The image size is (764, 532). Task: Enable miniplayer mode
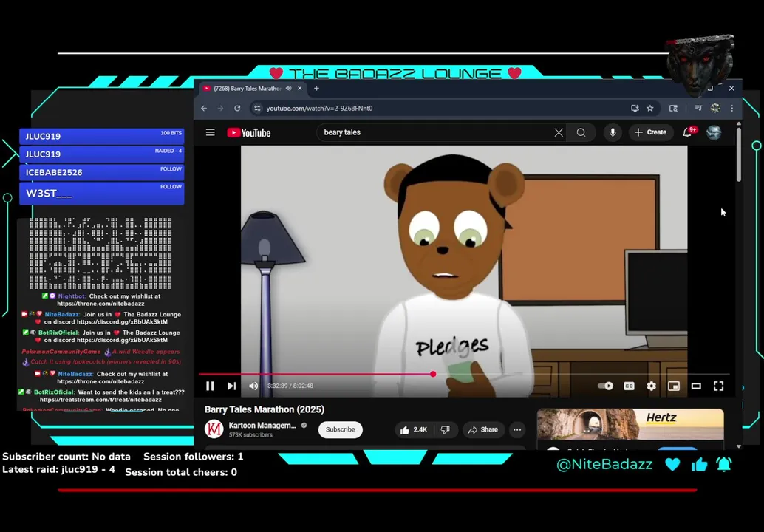(674, 386)
